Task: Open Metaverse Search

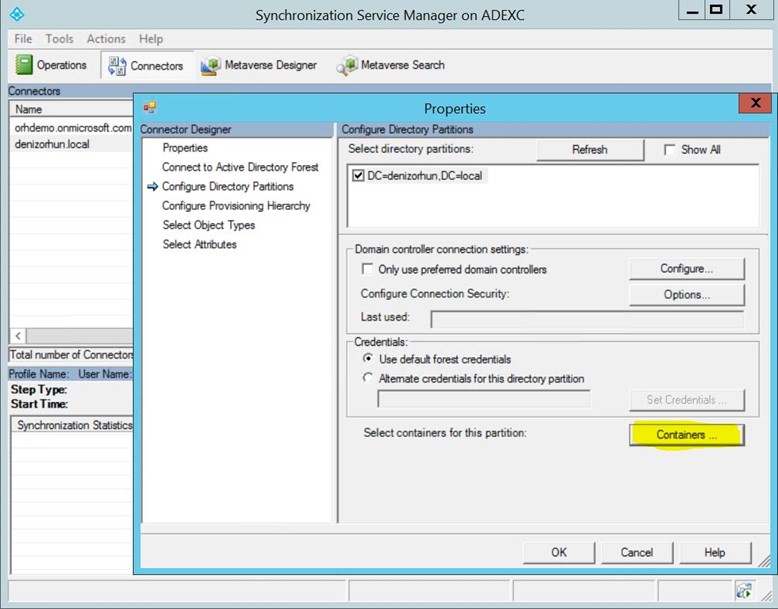Action: point(390,65)
